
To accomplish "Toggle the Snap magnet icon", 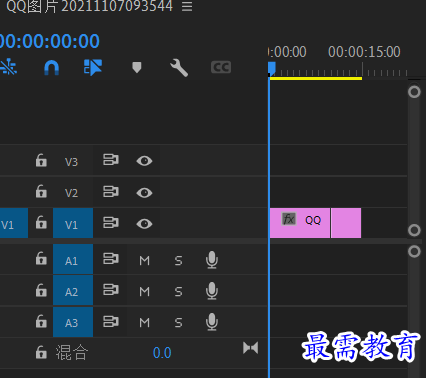I will click(x=52, y=68).
